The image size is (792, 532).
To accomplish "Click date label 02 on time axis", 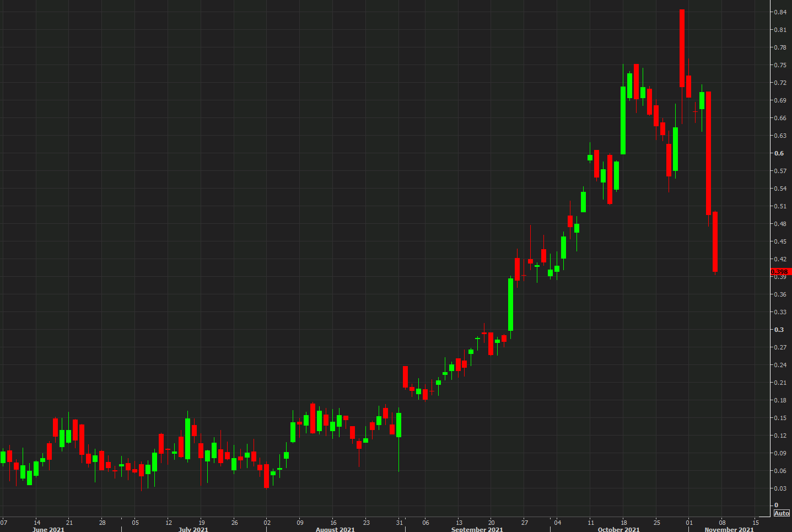I will click(267, 522).
